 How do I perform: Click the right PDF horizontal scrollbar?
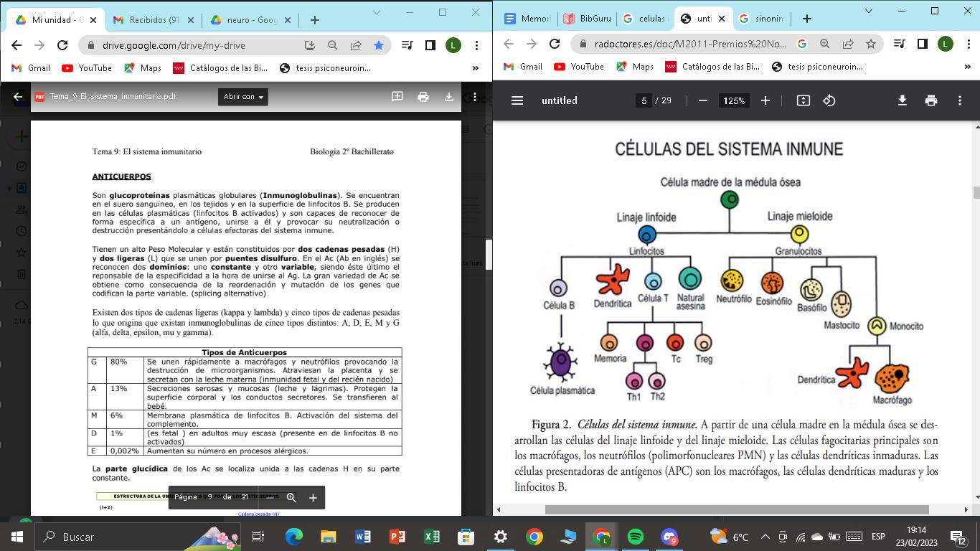point(737,509)
